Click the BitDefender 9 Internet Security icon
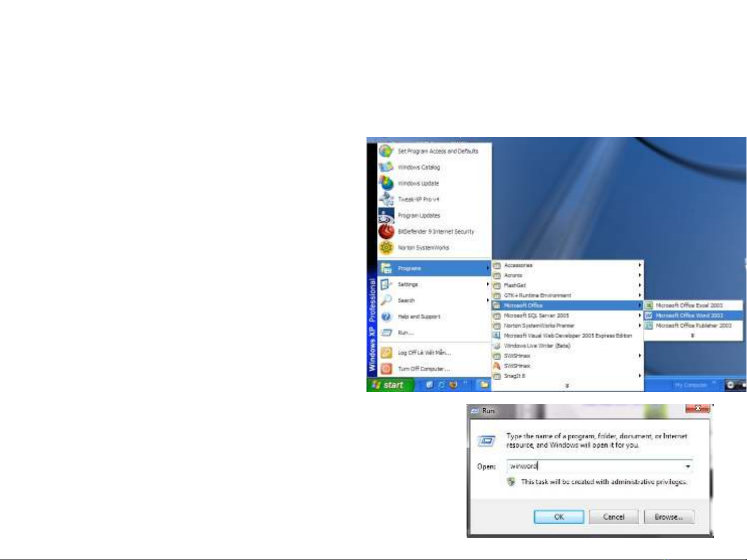 point(386,232)
